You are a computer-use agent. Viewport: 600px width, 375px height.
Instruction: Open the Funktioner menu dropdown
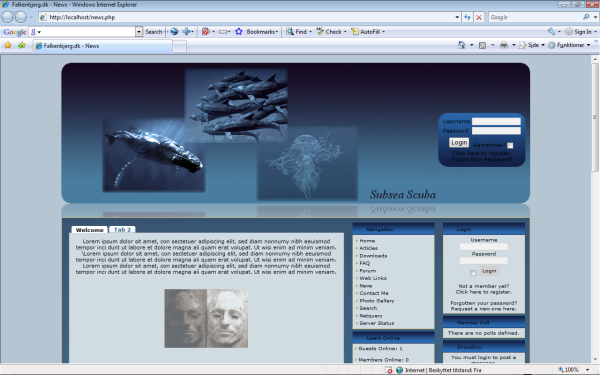tap(588, 45)
